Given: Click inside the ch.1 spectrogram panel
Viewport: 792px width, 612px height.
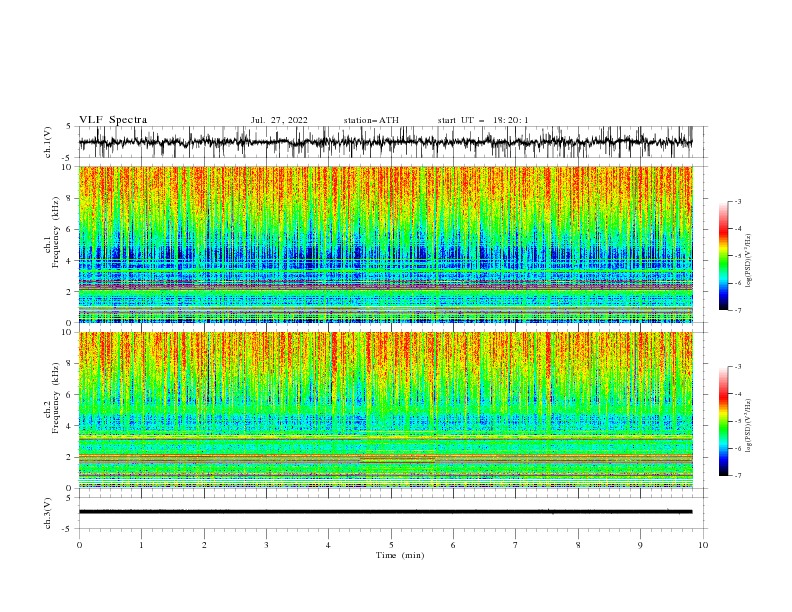Looking at the screenshot, I should pyautogui.click(x=386, y=244).
